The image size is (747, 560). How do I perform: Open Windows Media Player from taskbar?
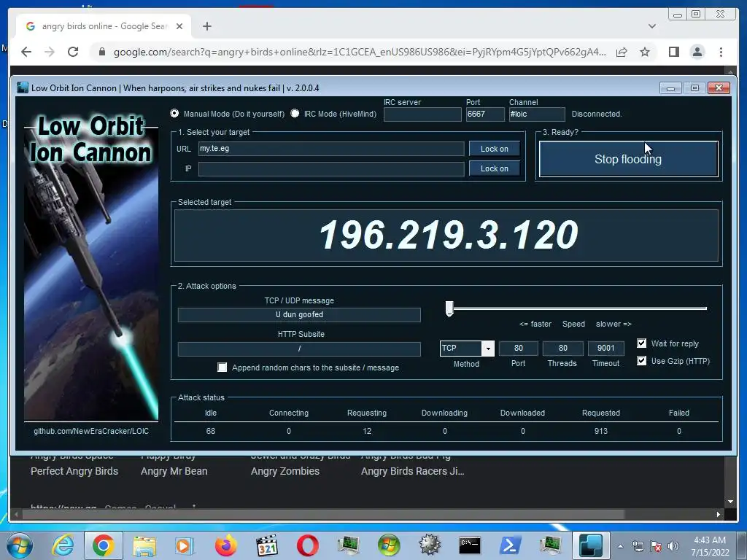click(x=184, y=545)
